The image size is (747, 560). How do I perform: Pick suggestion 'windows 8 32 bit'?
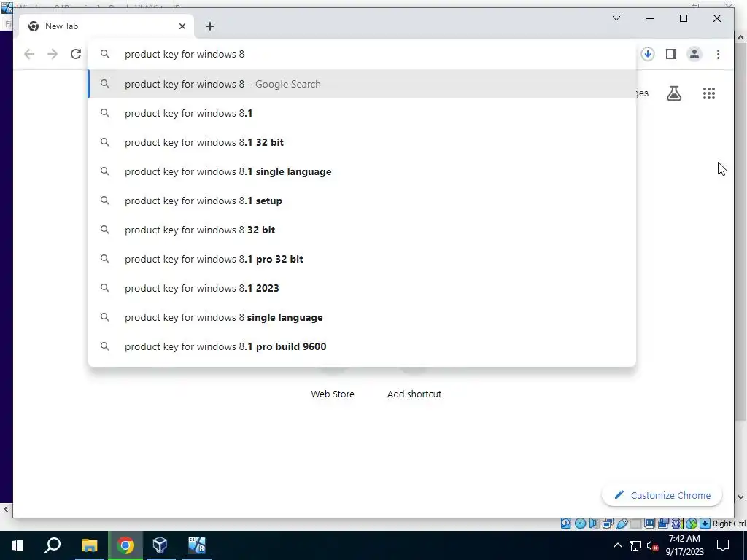tap(362, 230)
